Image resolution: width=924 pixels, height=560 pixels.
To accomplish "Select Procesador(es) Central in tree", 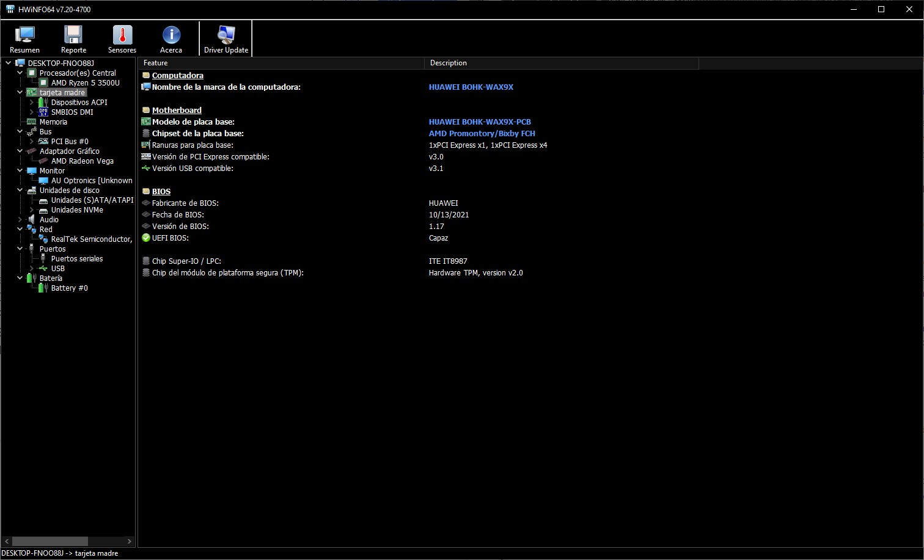I will coord(78,73).
